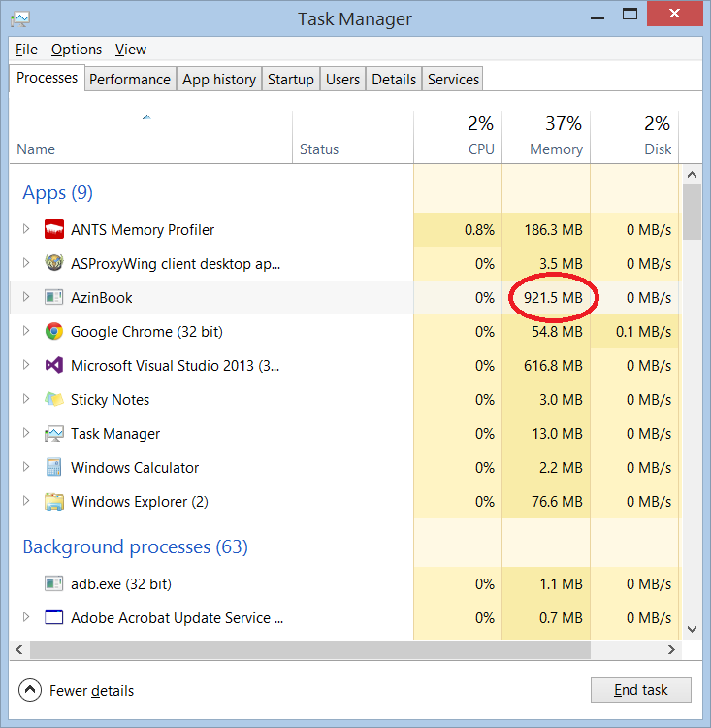Switch to the Performance tab
Screen dimensions: 711x728
(x=130, y=80)
